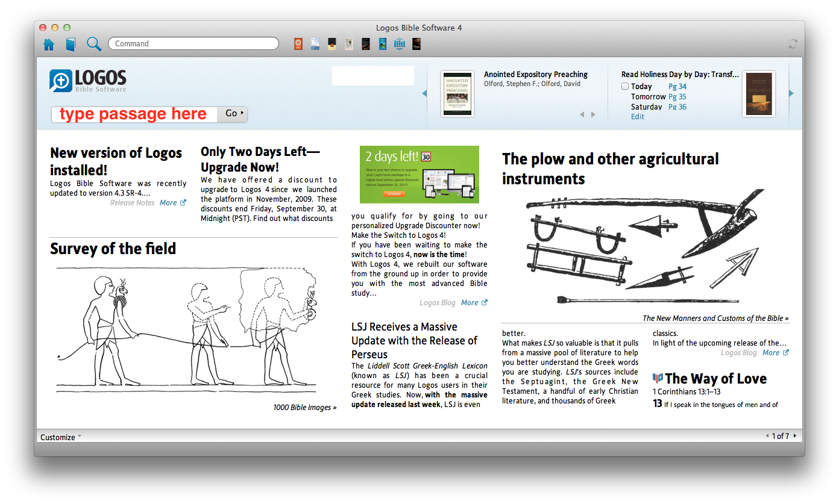Check the Today reading checkbox
839x504 pixels.
pyautogui.click(x=625, y=87)
